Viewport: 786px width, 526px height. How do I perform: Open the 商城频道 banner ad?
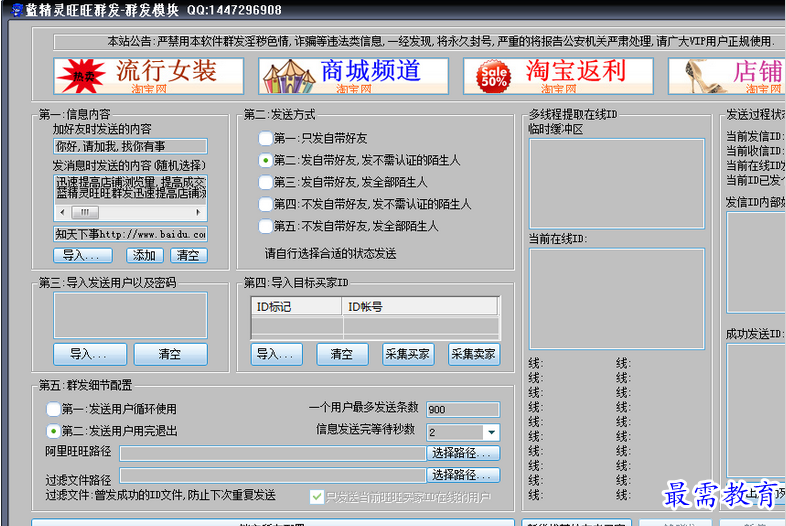(353, 76)
